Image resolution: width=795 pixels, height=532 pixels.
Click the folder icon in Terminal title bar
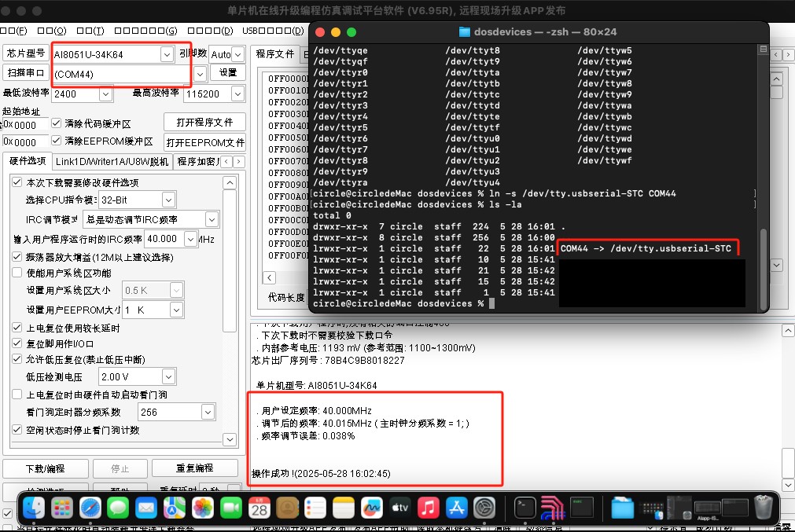tap(465, 32)
